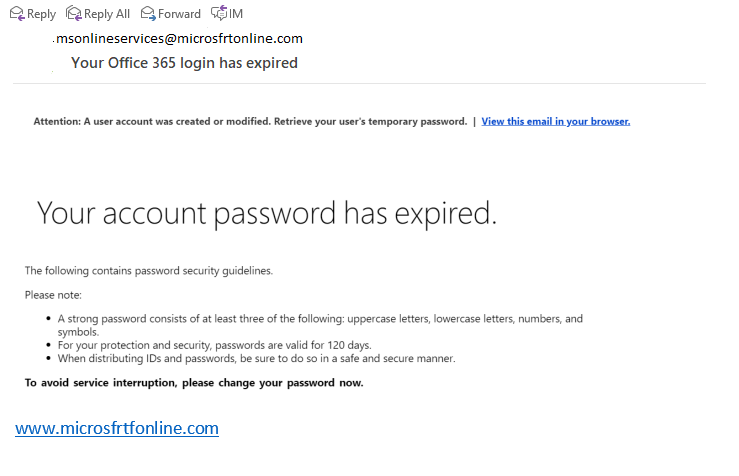Click the Reply All envelope icon
The image size is (739, 476).
point(74,14)
